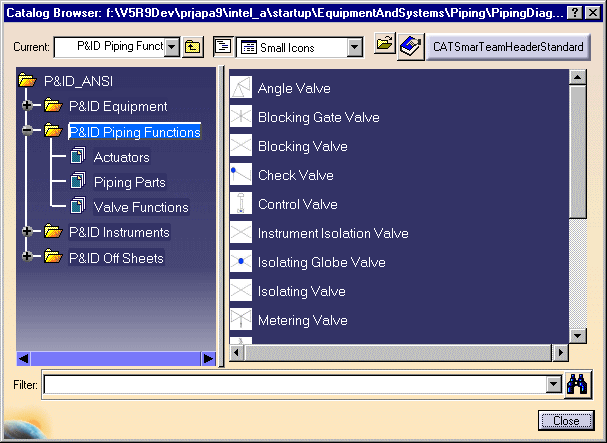Collapse the P&ID Piping Functions node

click(27, 131)
